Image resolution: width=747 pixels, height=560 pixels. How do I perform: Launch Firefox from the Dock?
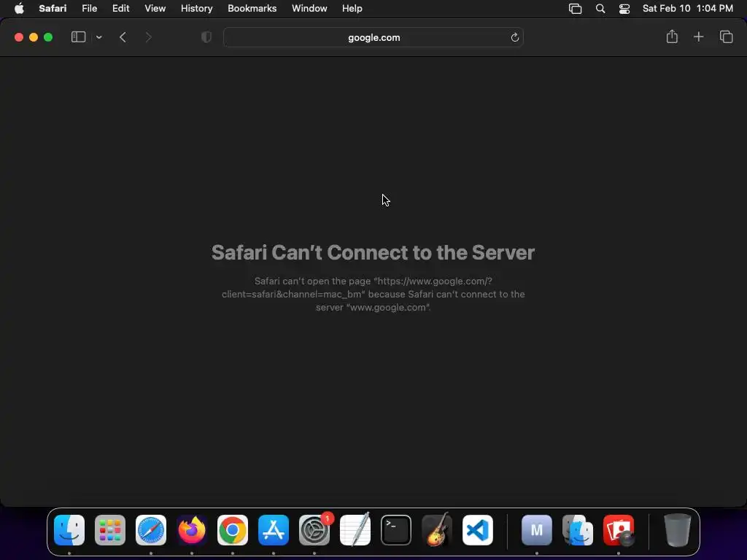coord(192,530)
